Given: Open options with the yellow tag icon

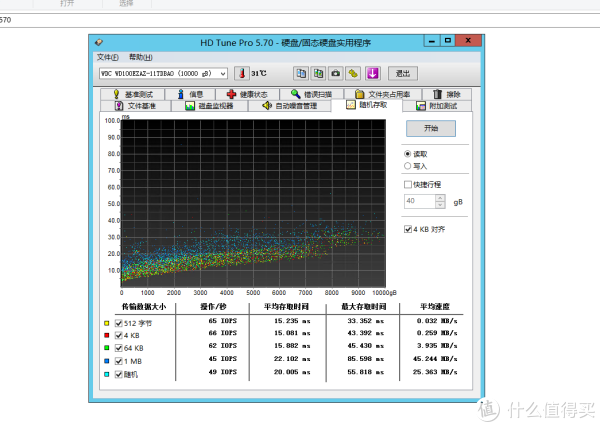Looking at the screenshot, I should click(353, 73).
